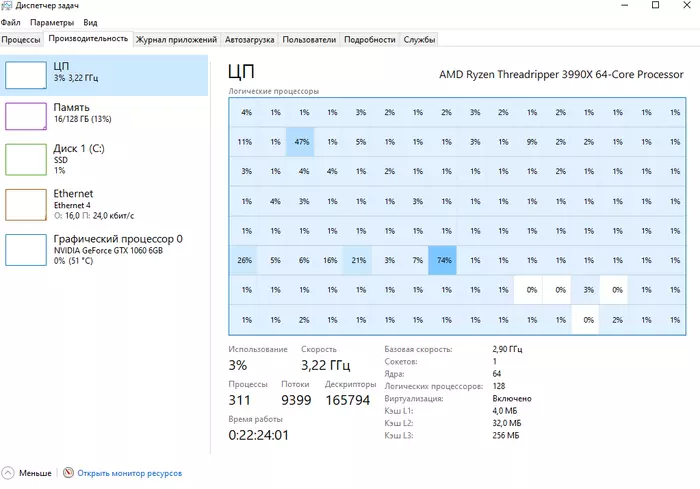Click the 4,0 МБ L1 cache value
Screen dimensions: 700x489
504,410
